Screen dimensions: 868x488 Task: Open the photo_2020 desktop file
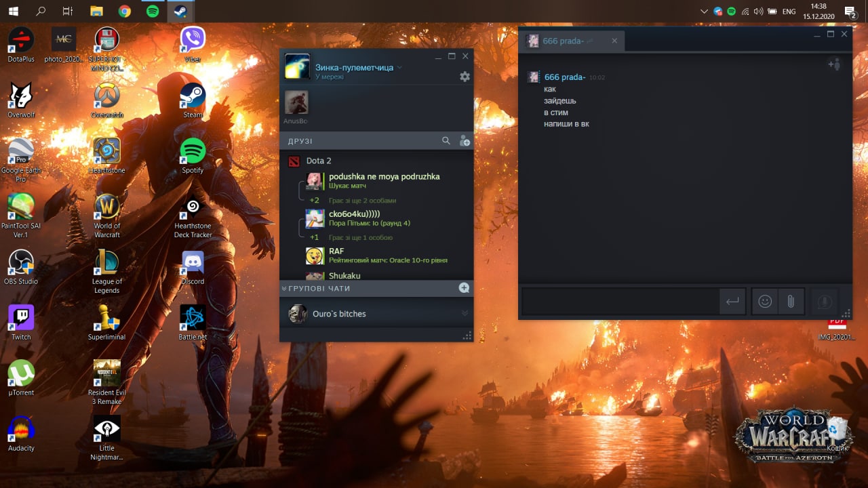click(x=64, y=45)
